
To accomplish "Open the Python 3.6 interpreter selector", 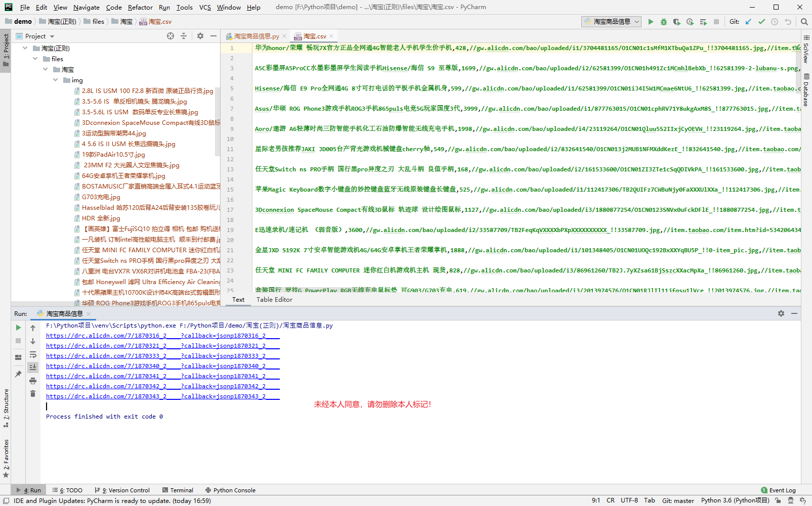I will [735, 500].
